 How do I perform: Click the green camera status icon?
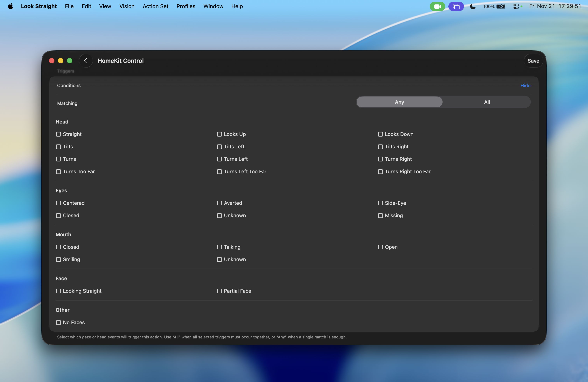[x=437, y=6]
